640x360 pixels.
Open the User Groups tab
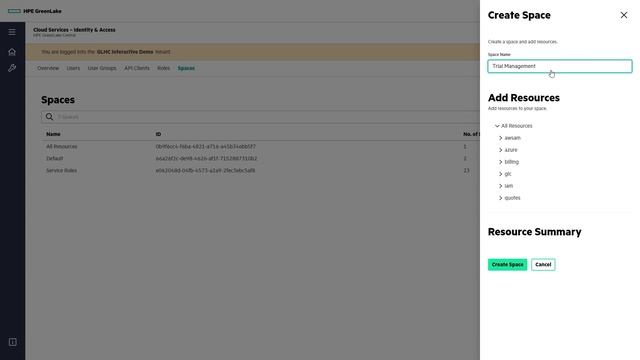coord(102,68)
